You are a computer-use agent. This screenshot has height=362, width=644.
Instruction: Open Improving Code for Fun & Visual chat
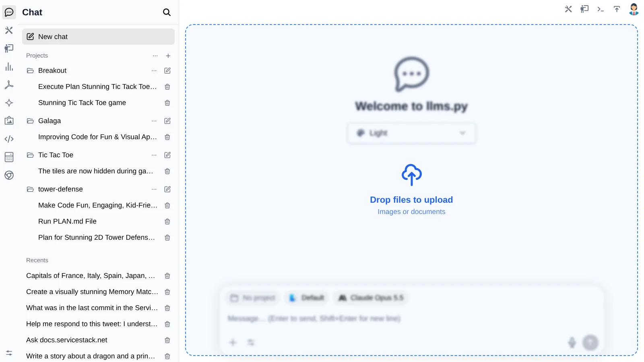pos(97,137)
